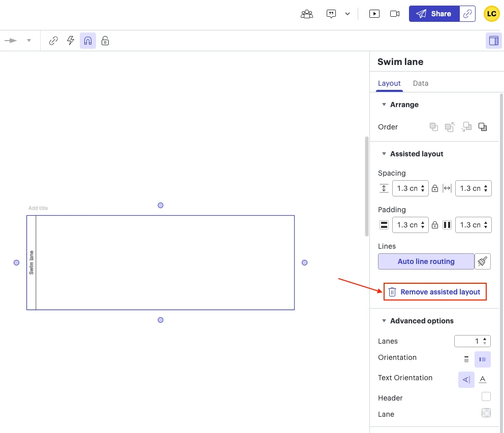Image resolution: width=504 pixels, height=433 pixels.
Task: Open the comments speech bubble icon
Action: pyautogui.click(x=331, y=14)
